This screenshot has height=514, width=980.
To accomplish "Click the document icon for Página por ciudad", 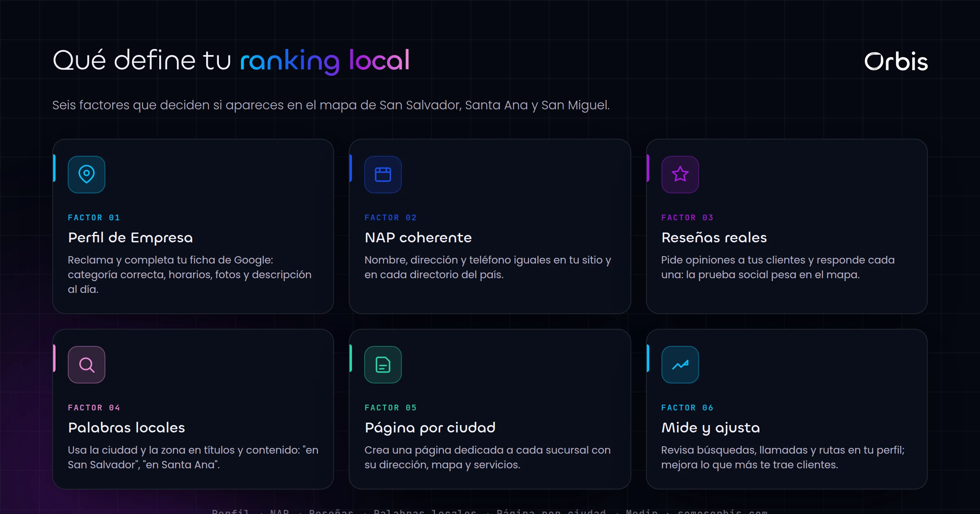I will click(383, 365).
